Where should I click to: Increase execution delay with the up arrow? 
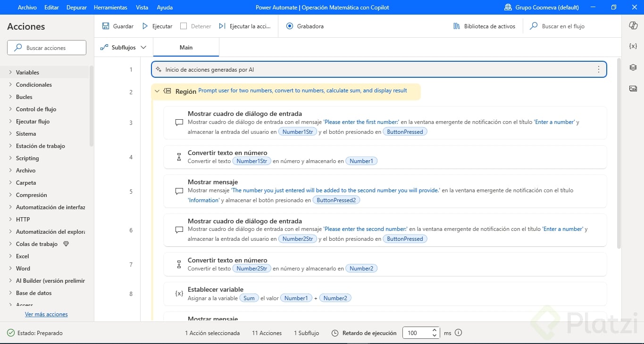(435, 330)
